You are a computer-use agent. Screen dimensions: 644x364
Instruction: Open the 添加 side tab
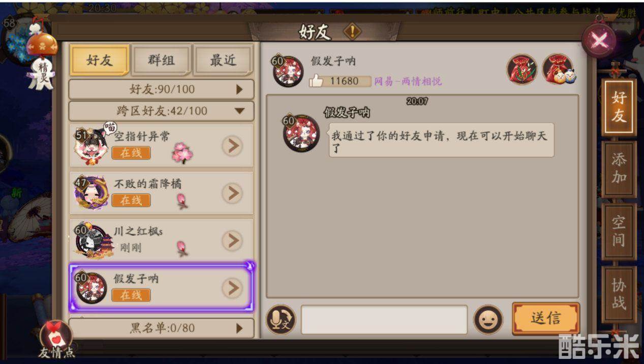point(619,169)
